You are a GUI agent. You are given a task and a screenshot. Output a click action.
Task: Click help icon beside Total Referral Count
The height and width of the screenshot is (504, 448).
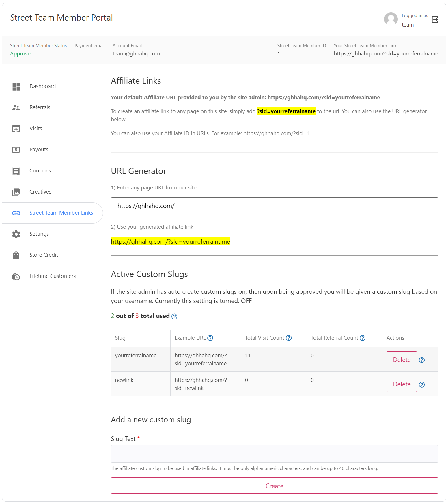[x=363, y=338]
